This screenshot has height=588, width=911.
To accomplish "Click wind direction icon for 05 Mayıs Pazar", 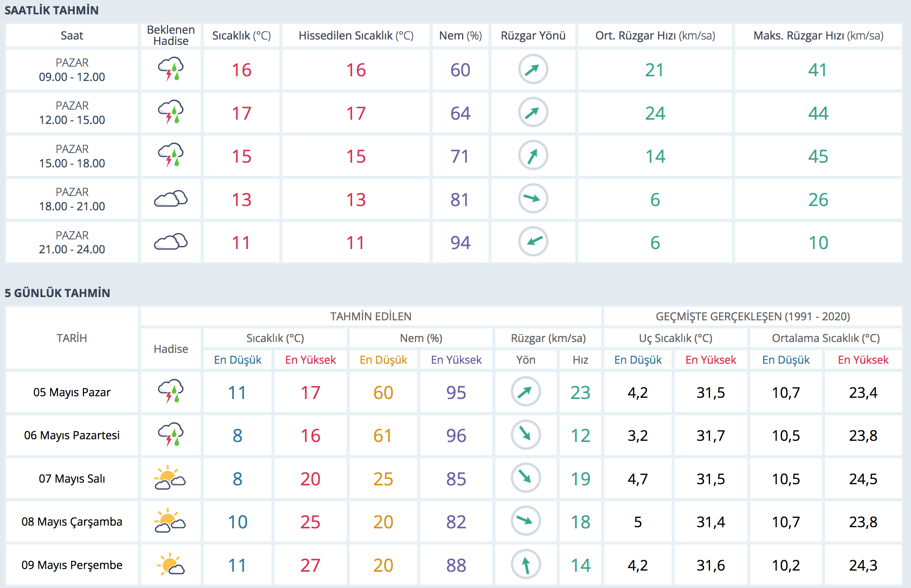I will click(526, 392).
